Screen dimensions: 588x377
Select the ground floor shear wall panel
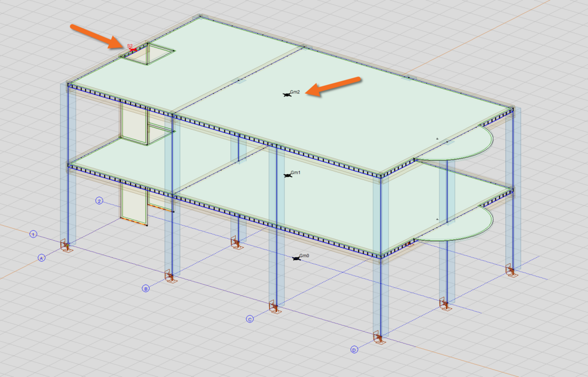(x=133, y=203)
